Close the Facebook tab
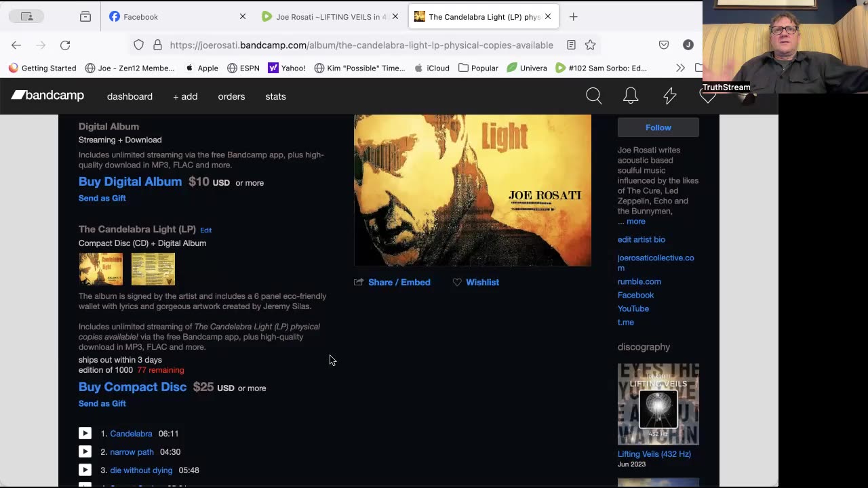Image resolution: width=868 pixels, height=488 pixels. click(243, 16)
